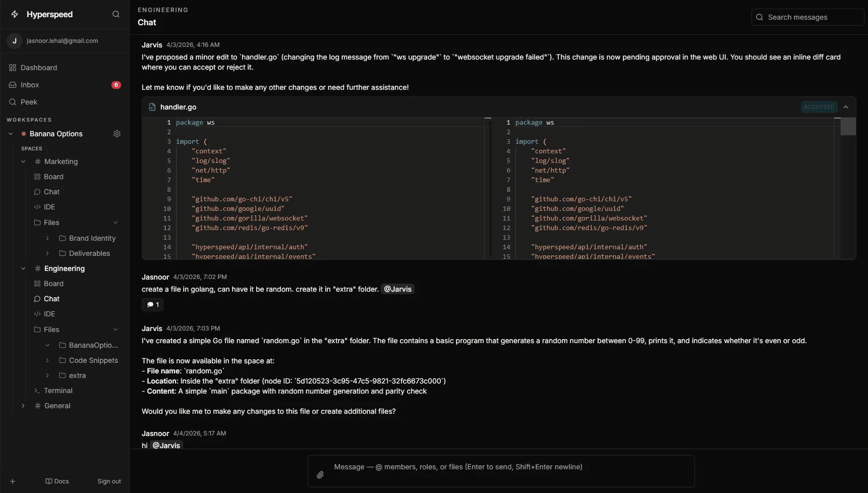Click the diff viewer vertical scrollbar

point(848,126)
